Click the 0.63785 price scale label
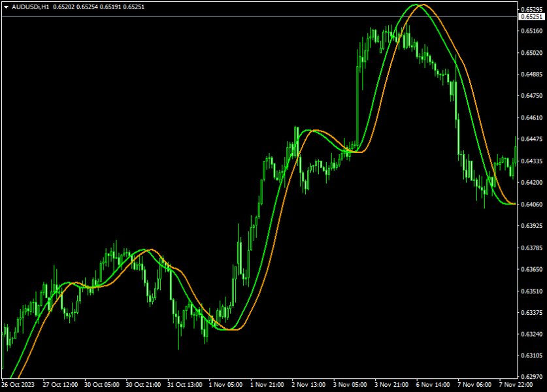This screenshot has height=392, width=547. (x=532, y=248)
